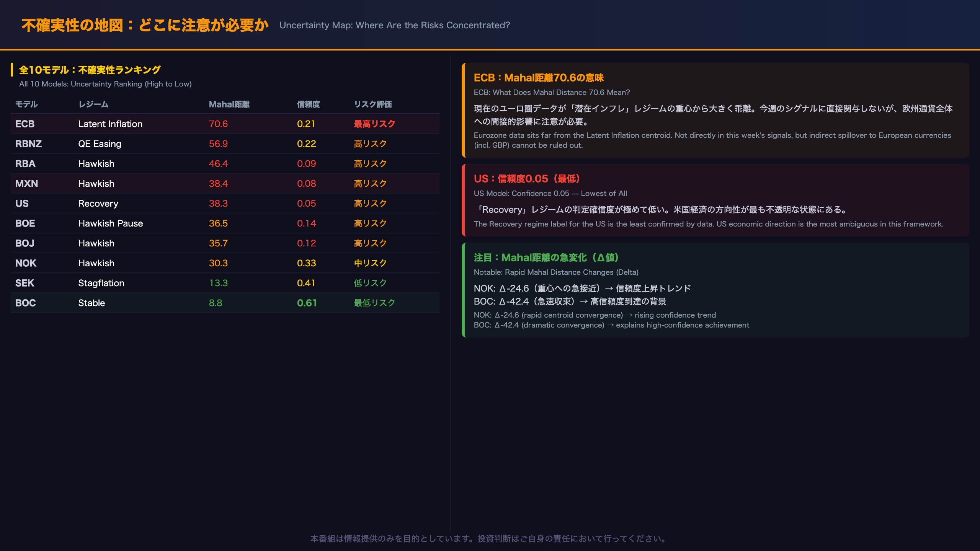Screen dimensions: 980x551
Task: Click Mahal distance value 46.4
Action: 218,164
